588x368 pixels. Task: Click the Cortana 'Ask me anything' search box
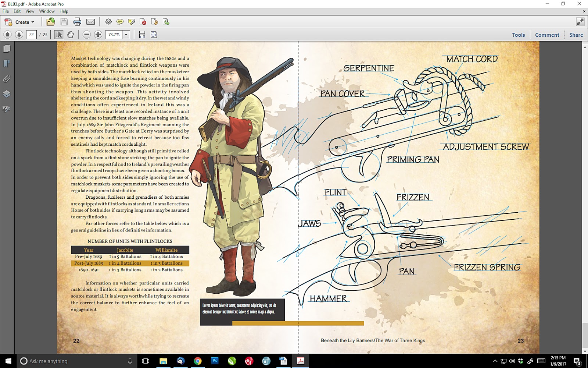(76, 361)
